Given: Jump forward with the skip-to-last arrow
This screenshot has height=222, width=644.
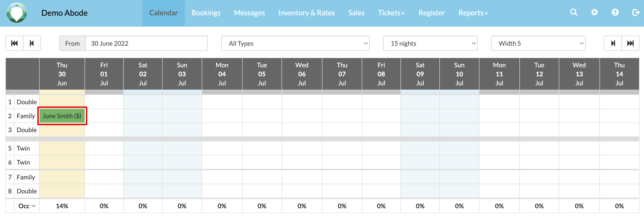Looking at the screenshot, I should (630, 43).
